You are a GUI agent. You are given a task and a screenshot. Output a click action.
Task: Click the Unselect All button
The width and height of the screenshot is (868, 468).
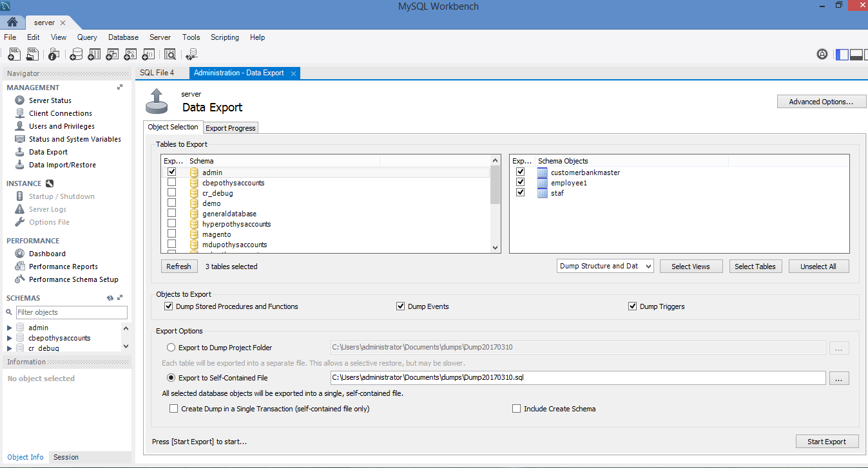tap(818, 267)
